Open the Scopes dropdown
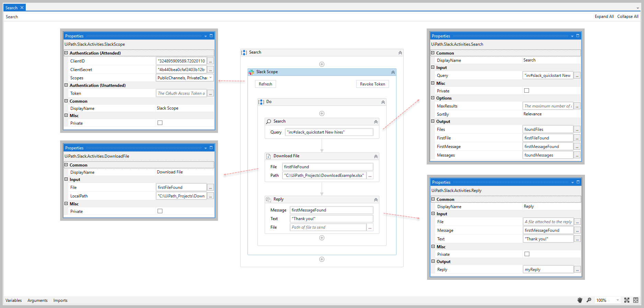 click(210, 78)
